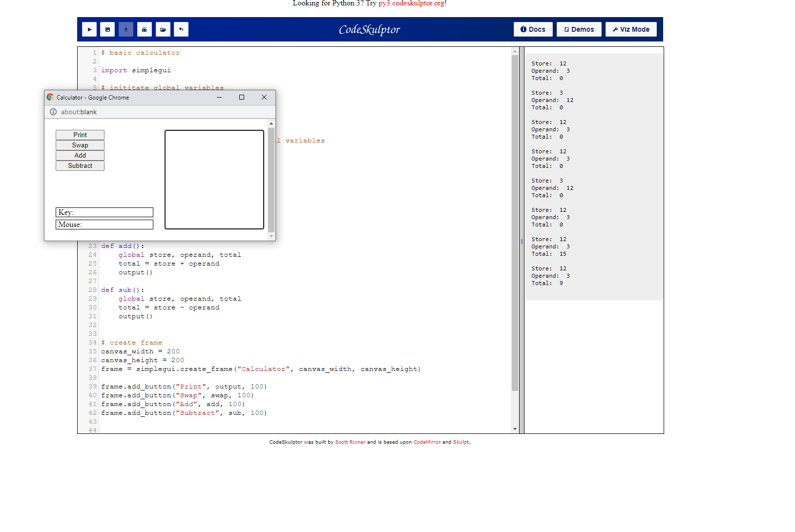Viewport: 795px width, 532px height.
Task: Download the code file
Action: 126,29
